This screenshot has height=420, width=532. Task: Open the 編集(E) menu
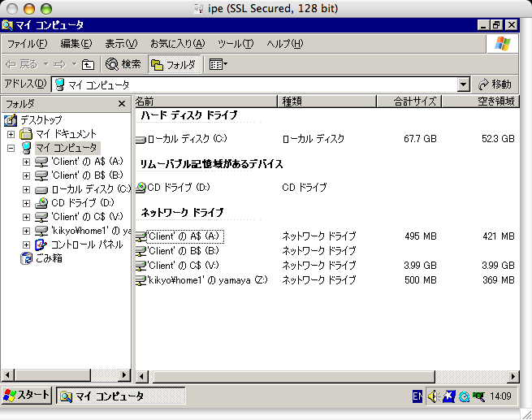pyautogui.click(x=76, y=44)
